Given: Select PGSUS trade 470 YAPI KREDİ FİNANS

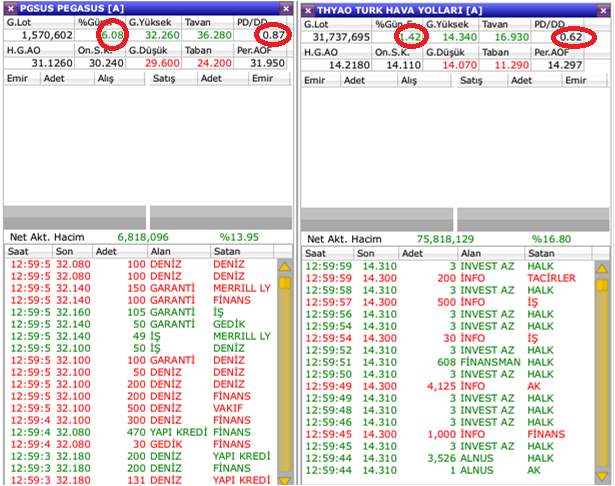Looking at the screenshot, I should [x=141, y=432].
